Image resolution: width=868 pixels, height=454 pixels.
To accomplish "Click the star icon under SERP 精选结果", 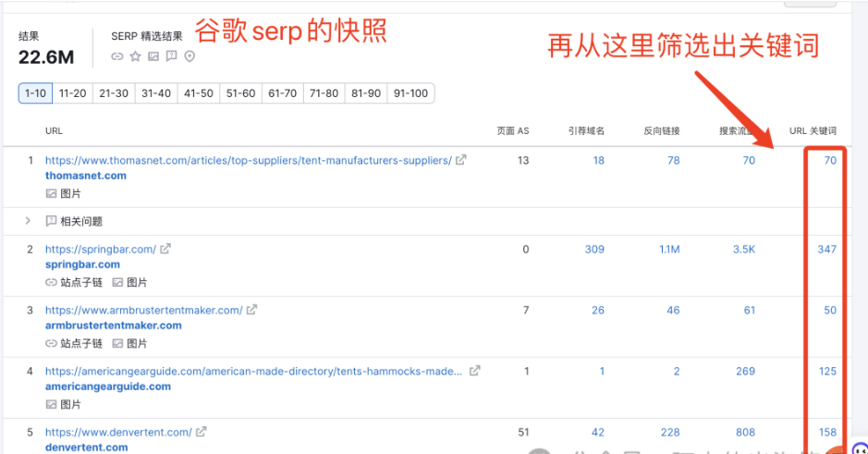I will (135, 56).
